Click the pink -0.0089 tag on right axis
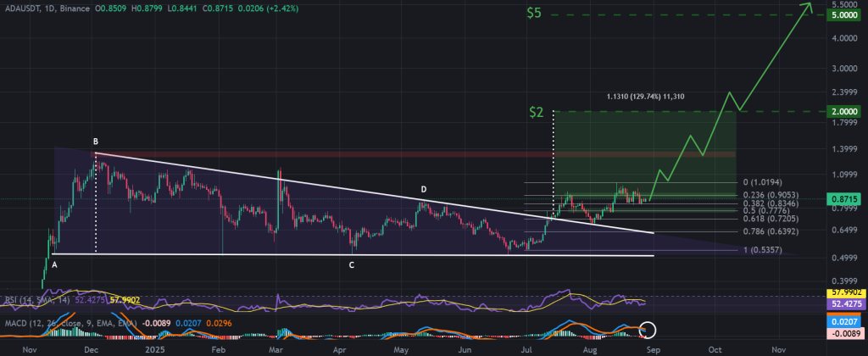The height and width of the screenshot is (356, 868). 843,333
